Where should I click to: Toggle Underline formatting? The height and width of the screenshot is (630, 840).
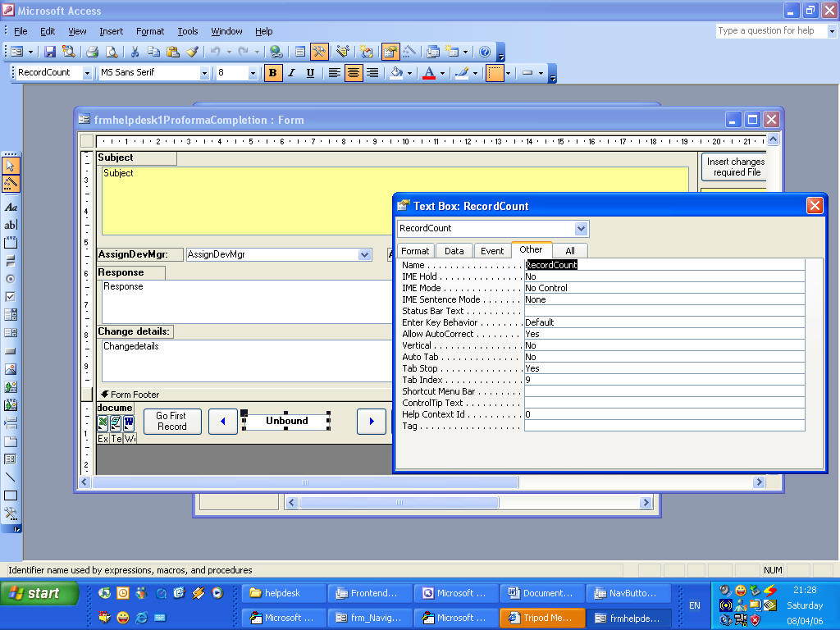[310, 73]
